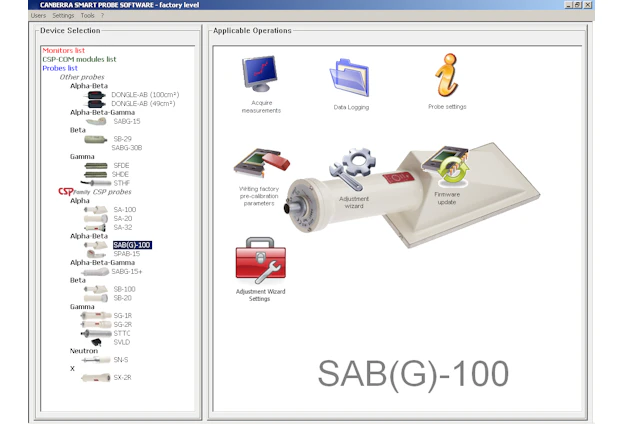Click the SABG-15 probe image
Viewport: 622px width, 424px height.
pos(96,121)
